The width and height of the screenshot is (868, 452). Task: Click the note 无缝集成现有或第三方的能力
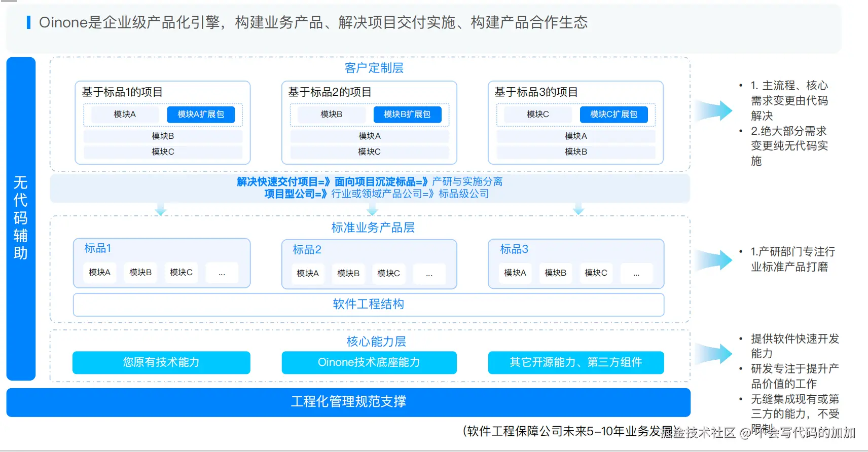(794, 414)
